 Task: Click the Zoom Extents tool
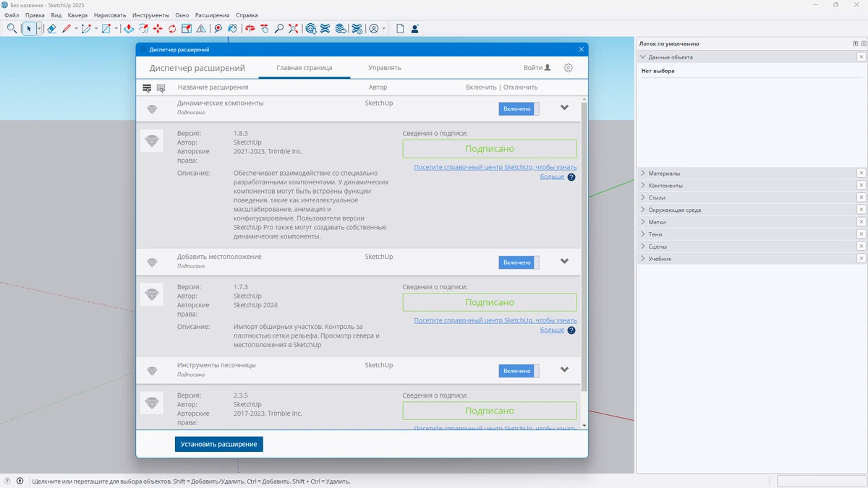(x=294, y=29)
